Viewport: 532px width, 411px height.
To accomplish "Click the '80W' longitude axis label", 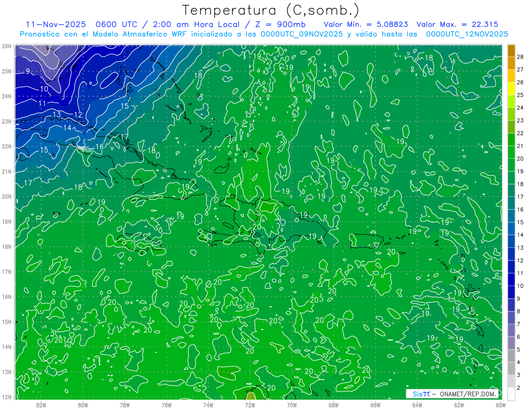I will (82, 405).
